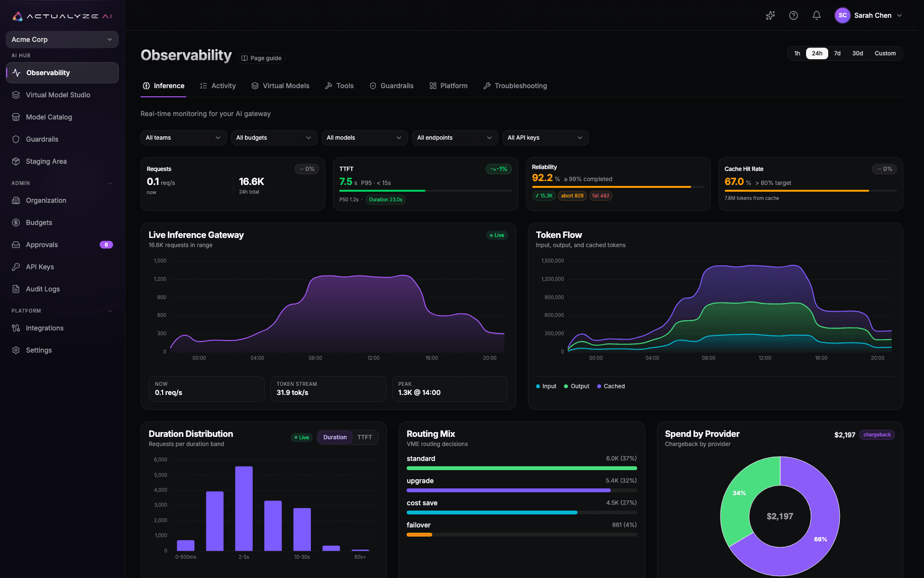This screenshot has height=578, width=924.
Task: Open the Page guide button
Action: pyautogui.click(x=261, y=58)
